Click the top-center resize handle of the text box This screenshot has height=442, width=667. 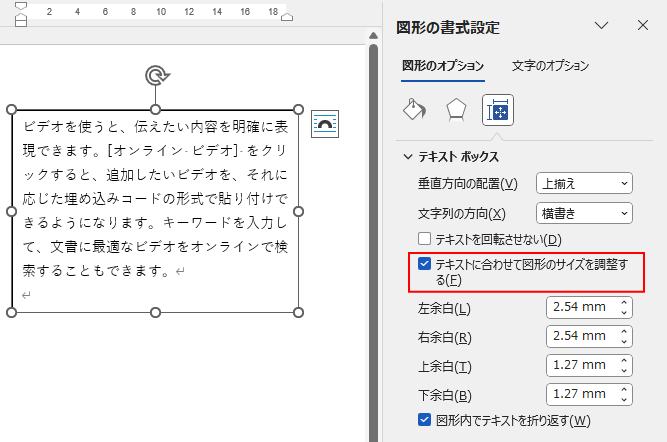point(156,110)
